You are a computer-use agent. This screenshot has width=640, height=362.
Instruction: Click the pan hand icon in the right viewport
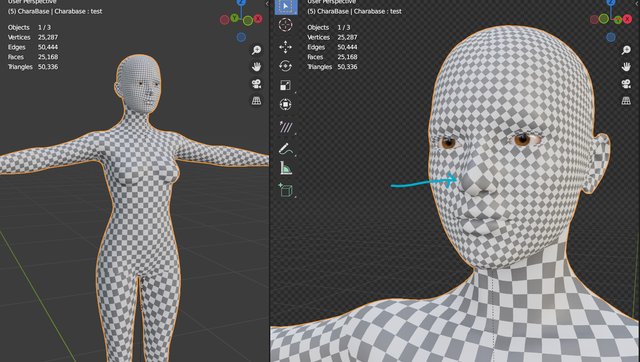(626, 67)
